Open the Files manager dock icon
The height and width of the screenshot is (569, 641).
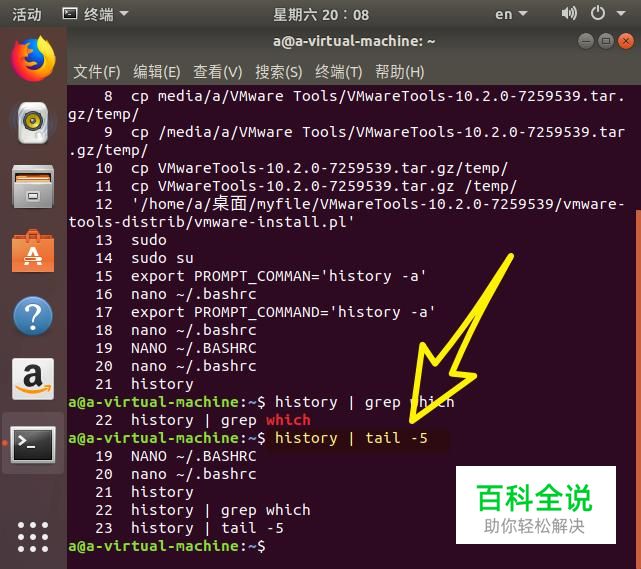[33, 186]
